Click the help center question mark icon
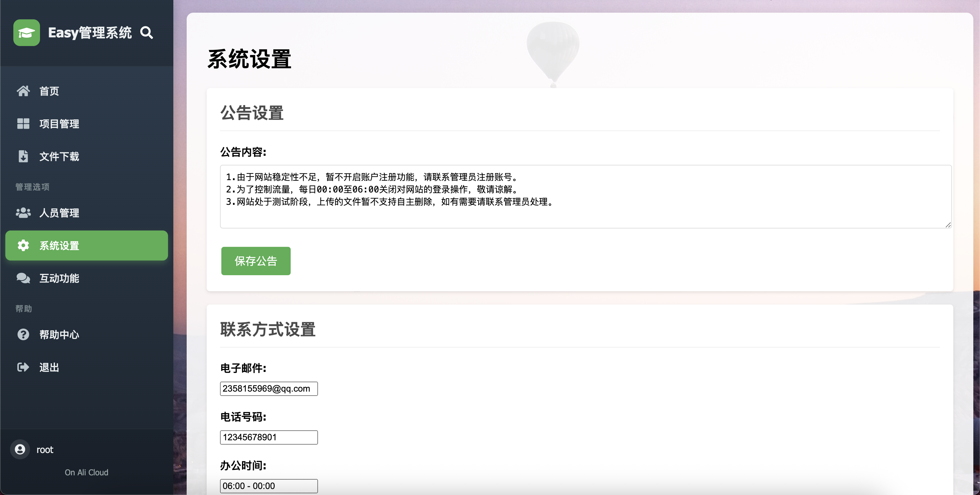 (23, 335)
